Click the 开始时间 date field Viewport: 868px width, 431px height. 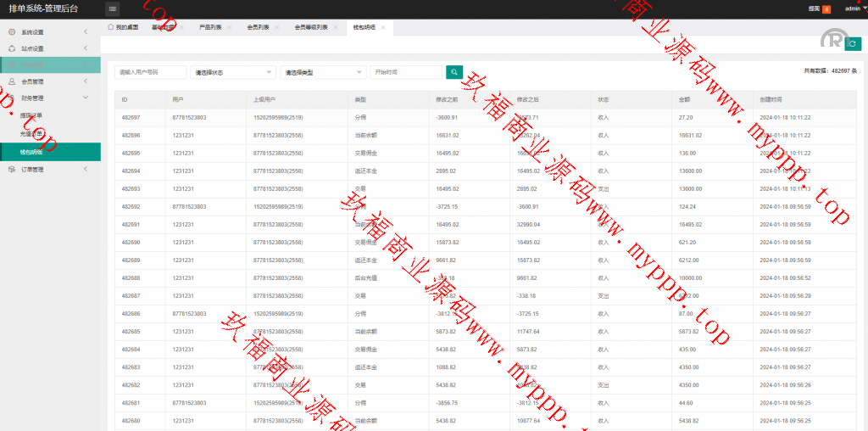coord(405,73)
